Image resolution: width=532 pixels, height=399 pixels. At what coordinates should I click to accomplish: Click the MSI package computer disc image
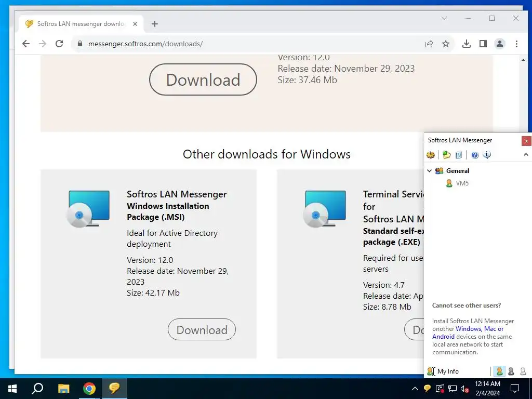(88, 209)
